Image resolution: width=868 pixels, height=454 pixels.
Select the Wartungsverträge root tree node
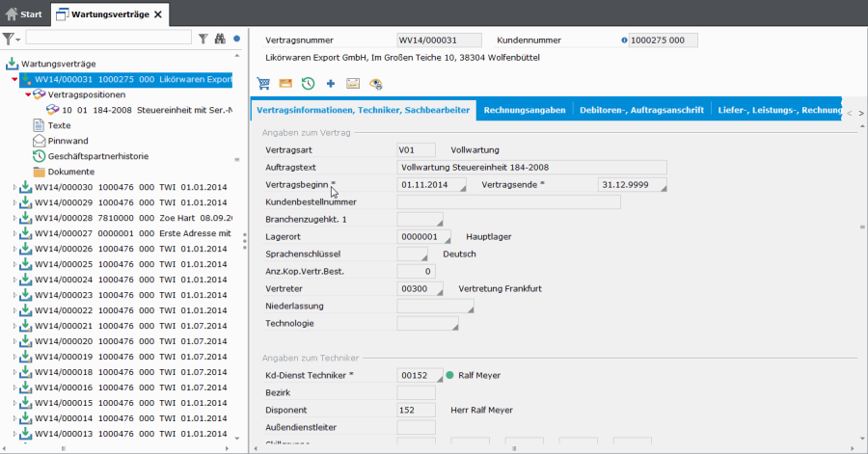point(58,64)
